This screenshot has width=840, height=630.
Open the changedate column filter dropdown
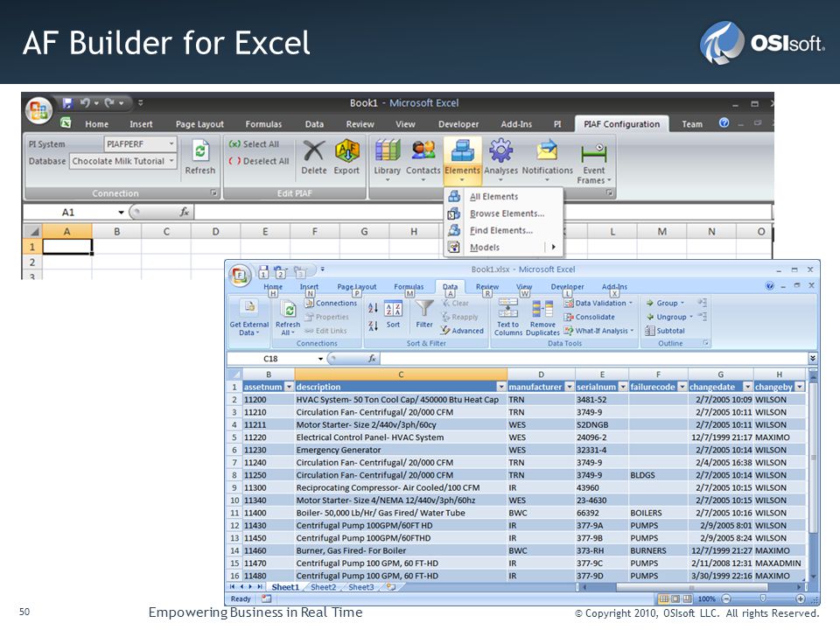[x=747, y=387]
